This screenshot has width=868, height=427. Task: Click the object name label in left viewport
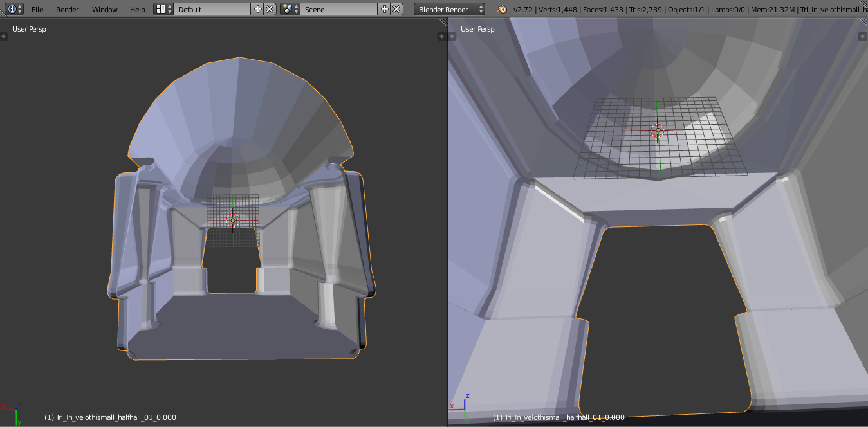point(110,417)
